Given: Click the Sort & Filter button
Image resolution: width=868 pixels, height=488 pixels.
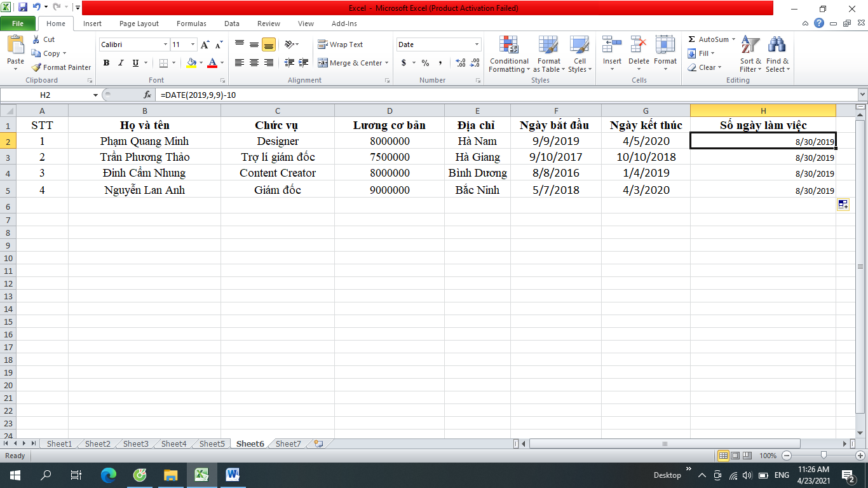Looking at the screenshot, I should pyautogui.click(x=750, y=55).
